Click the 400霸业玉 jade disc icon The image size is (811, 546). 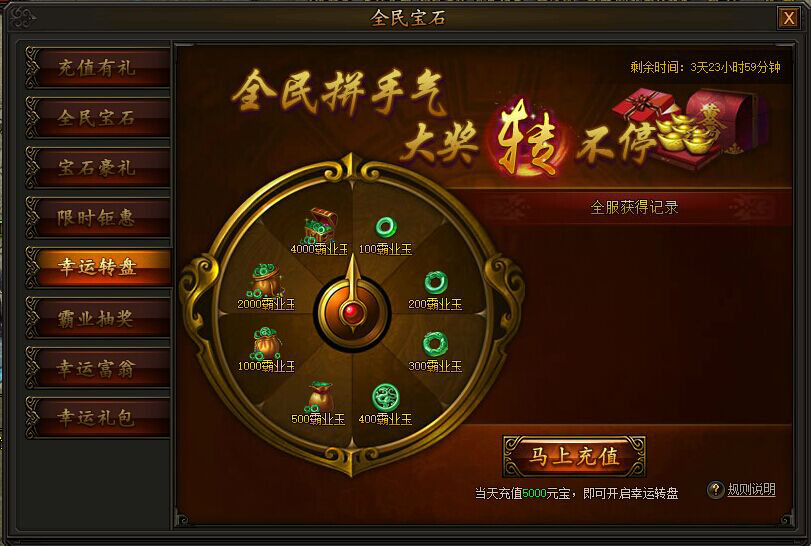(x=386, y=398)
